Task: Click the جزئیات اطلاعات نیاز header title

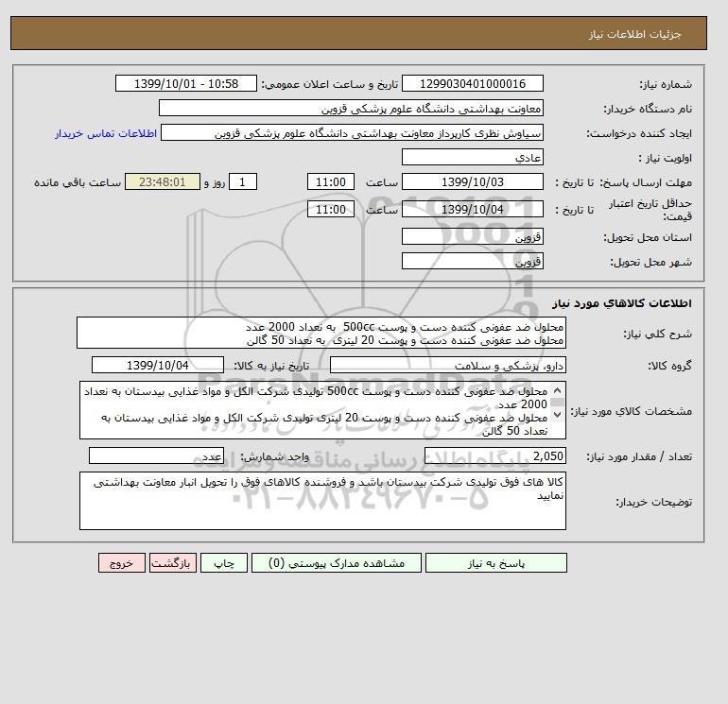Action: [x=634, y=34]
